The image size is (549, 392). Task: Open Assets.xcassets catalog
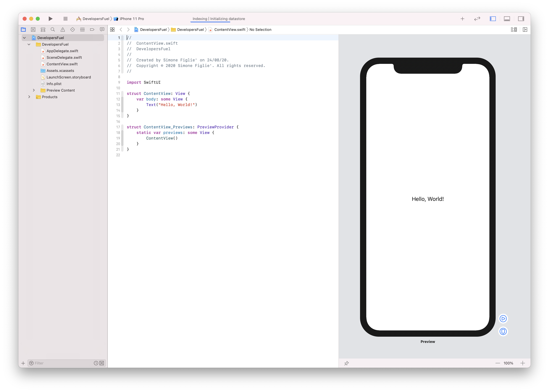click(x=60, y=70)
